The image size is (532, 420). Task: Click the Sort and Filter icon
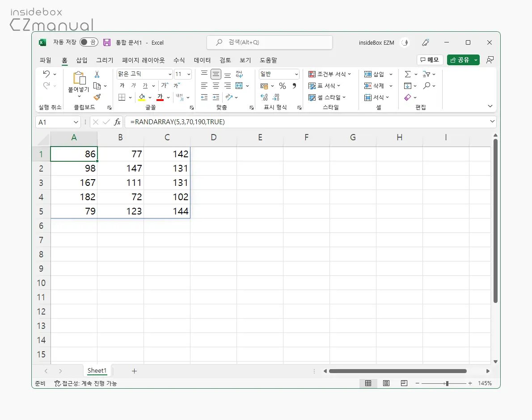426,74
